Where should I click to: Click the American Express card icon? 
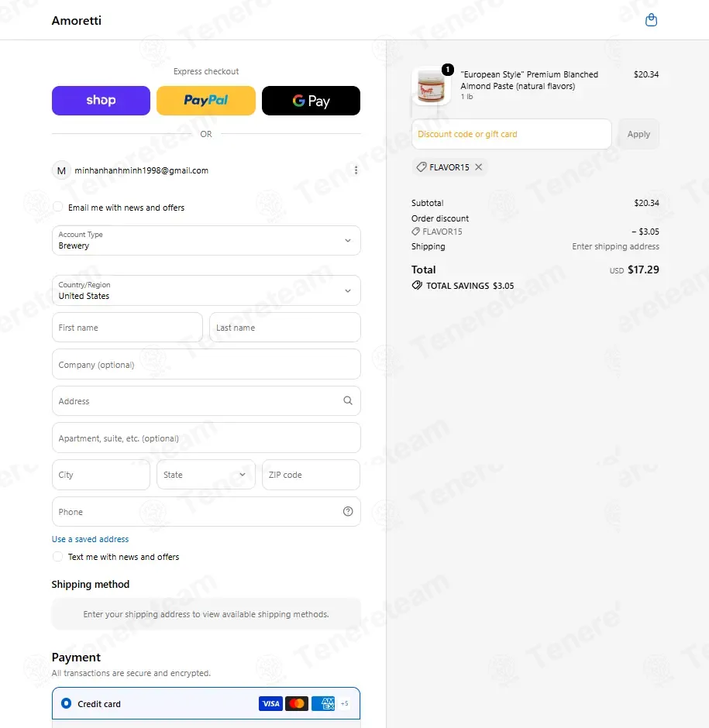click(323, 703)
